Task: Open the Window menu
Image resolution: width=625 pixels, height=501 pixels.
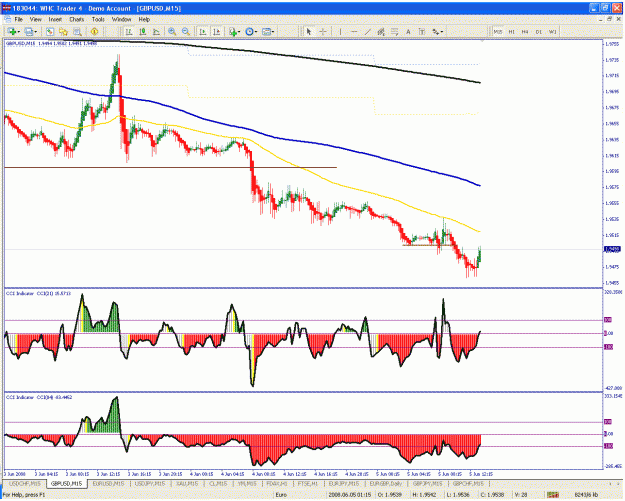Action: [x=122, y=19]
